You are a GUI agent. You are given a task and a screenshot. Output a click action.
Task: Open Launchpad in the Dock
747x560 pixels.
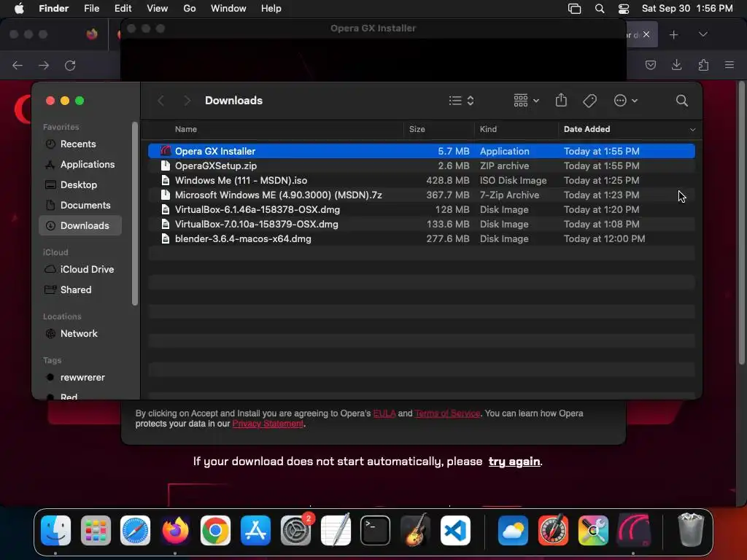(x=96, y=530)
